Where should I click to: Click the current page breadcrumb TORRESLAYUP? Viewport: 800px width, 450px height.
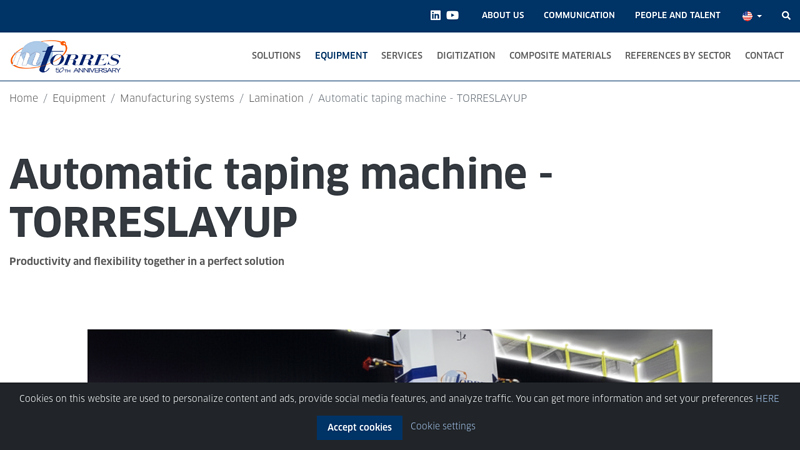point(422,98)
